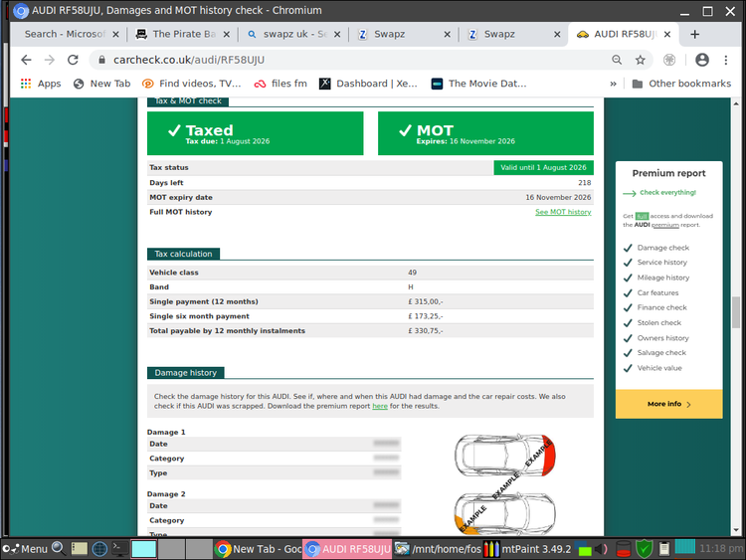746x560 pixels.
Task: Click the 'here' premium report link
Action: pyautogui.click(x=380, y=406)
